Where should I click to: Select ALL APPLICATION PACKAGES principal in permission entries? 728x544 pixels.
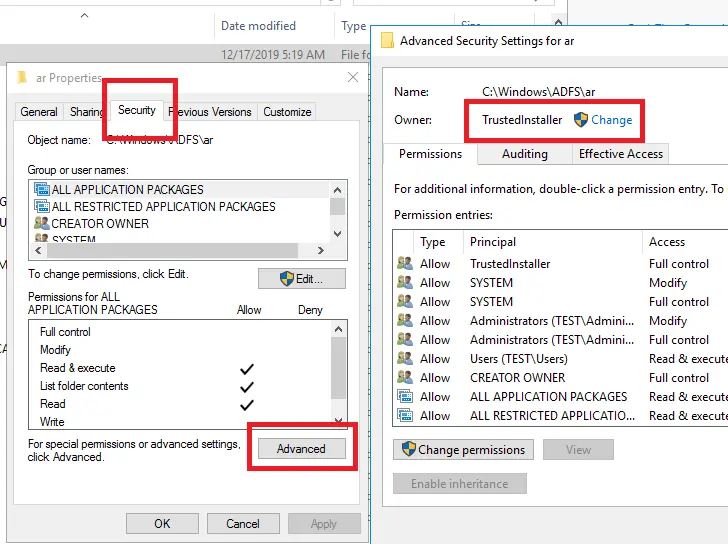548,397
